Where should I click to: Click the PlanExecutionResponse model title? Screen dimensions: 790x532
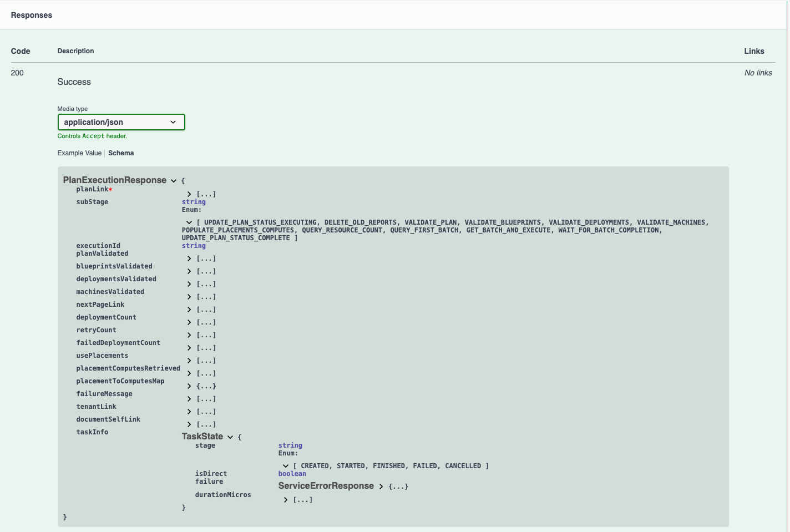pos(115,180)
